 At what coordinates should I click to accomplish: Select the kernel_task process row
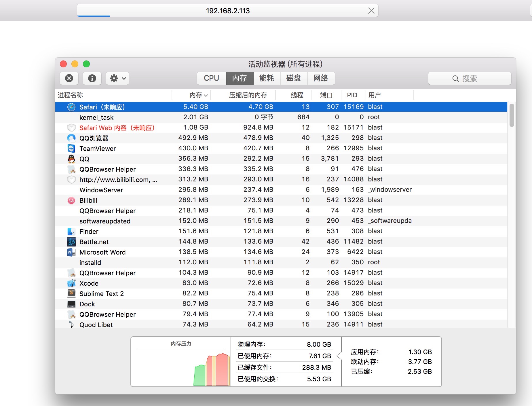pyautogui.click(x=281, y=117)
